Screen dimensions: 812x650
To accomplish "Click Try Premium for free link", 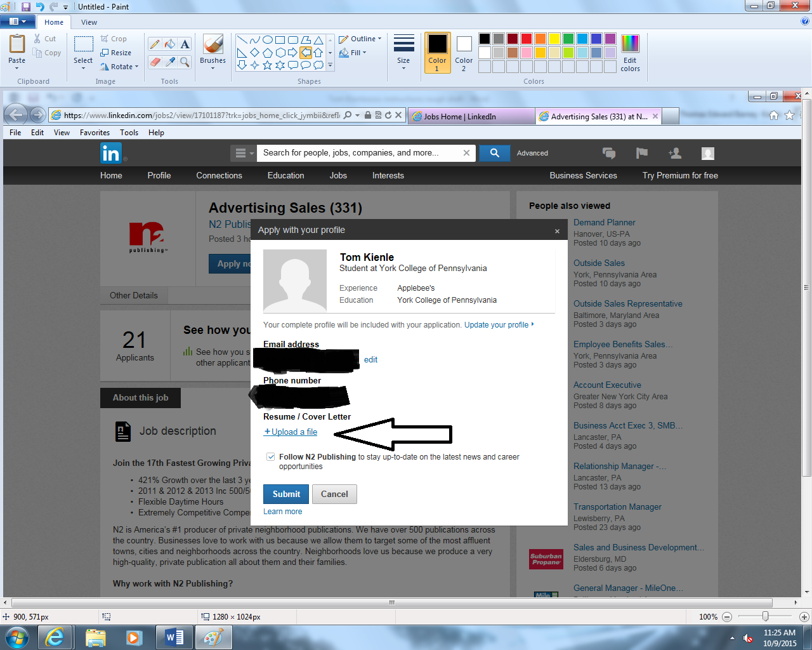I will [680, 175].
